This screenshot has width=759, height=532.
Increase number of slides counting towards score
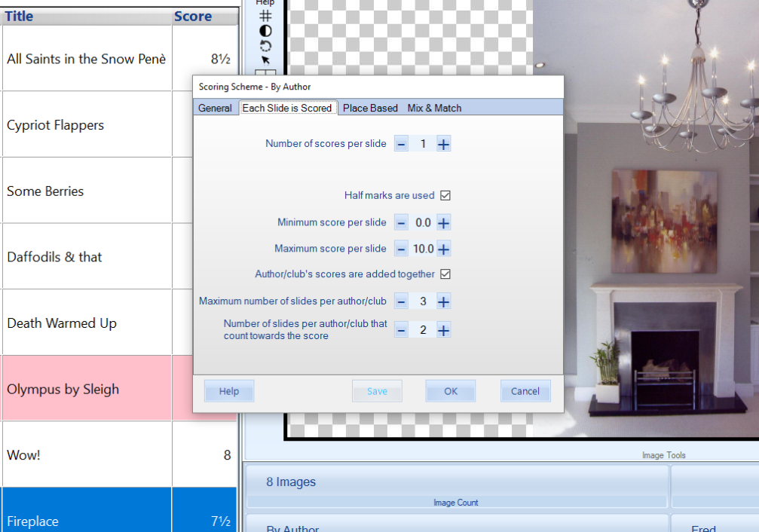tap(443, 331)
